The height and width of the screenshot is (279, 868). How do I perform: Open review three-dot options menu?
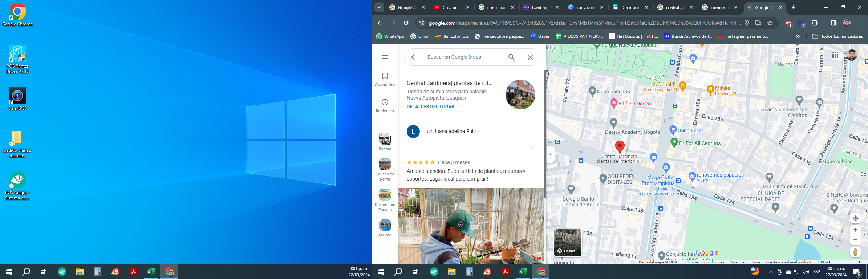532,147
